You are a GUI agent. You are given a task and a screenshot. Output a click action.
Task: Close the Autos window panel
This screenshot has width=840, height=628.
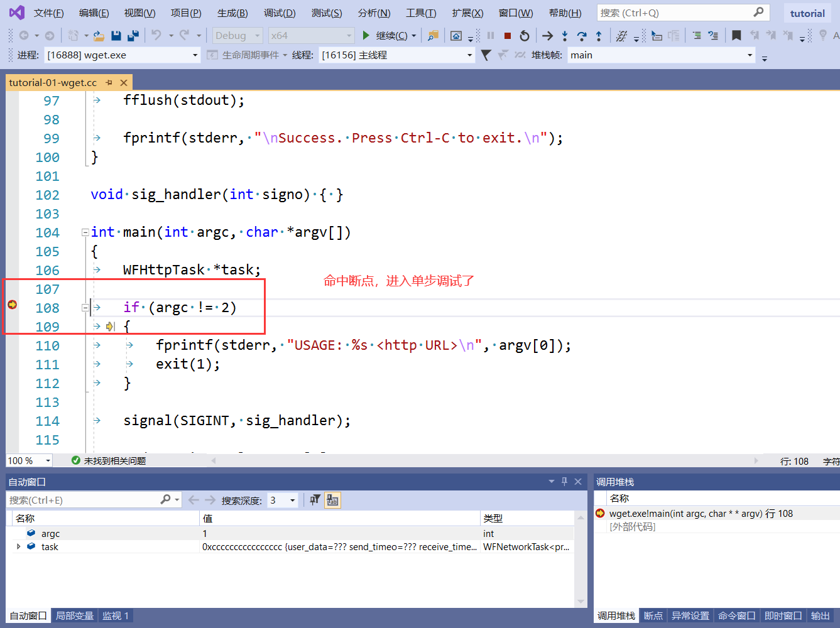coord(578,482)
